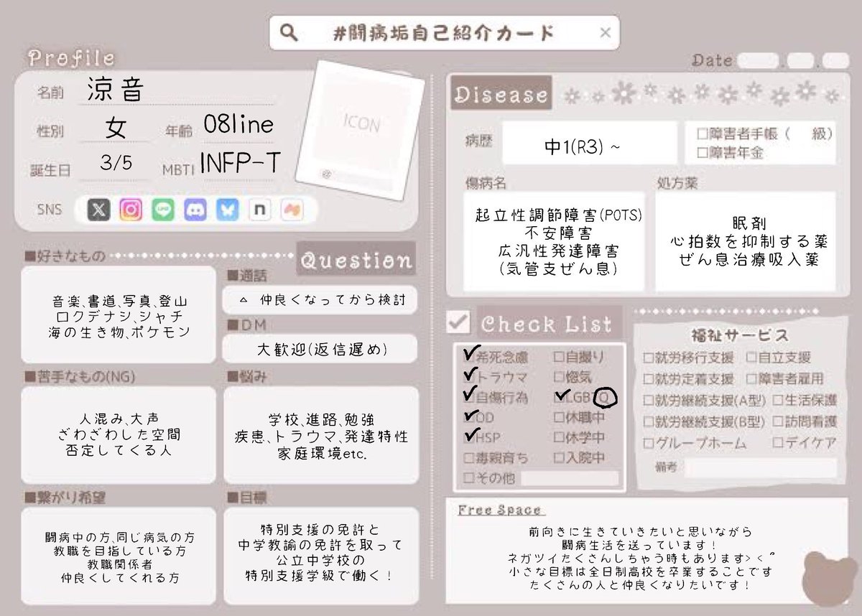Open the orange SNS icon after note
Viewport: 862px width, 616px height.
point(292,210)
